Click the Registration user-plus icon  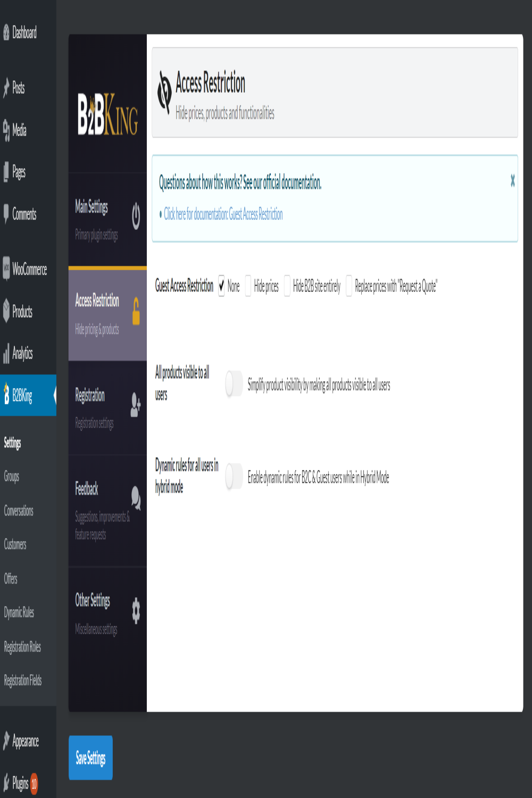click(136, 405)
